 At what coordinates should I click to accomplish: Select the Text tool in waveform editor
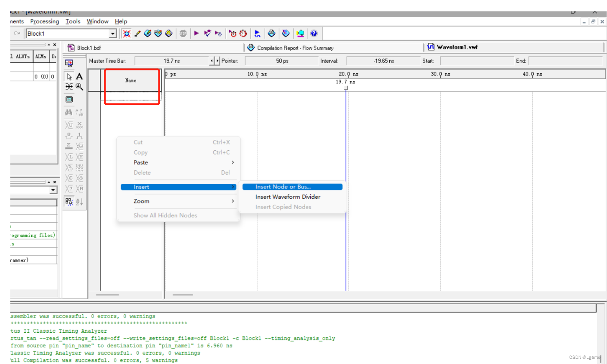[x=80, y=76]
